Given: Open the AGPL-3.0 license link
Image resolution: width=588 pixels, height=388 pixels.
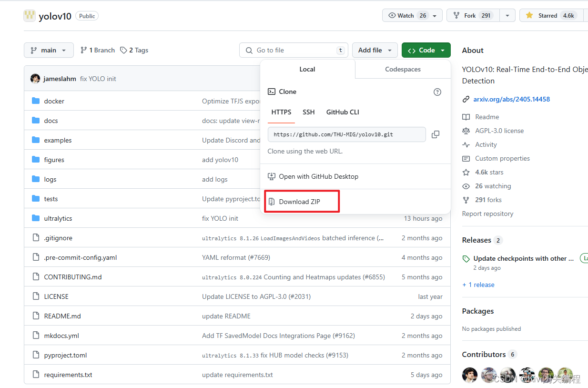Looking at the screenshot, I should (x=499, y=131).
